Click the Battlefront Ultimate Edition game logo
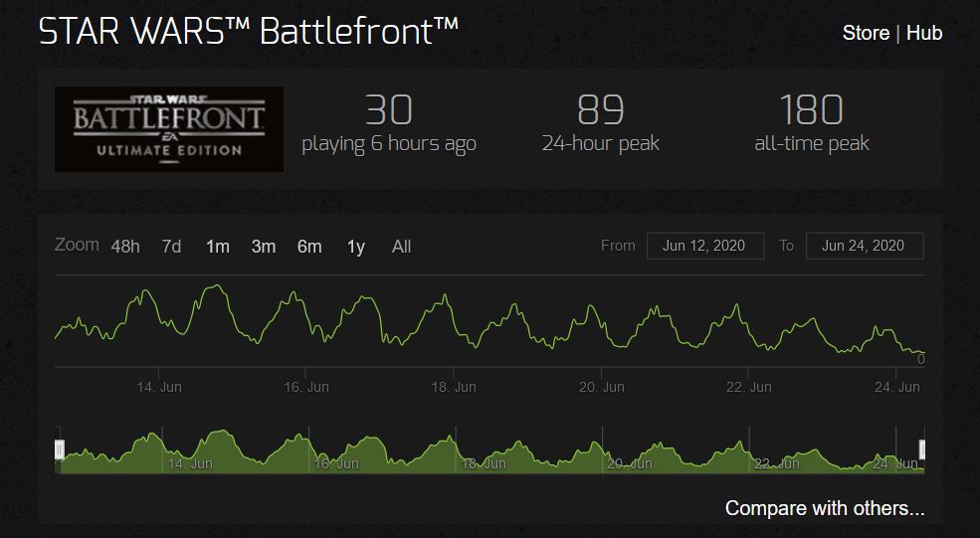The image size is (980, 538). pos(168,128)
